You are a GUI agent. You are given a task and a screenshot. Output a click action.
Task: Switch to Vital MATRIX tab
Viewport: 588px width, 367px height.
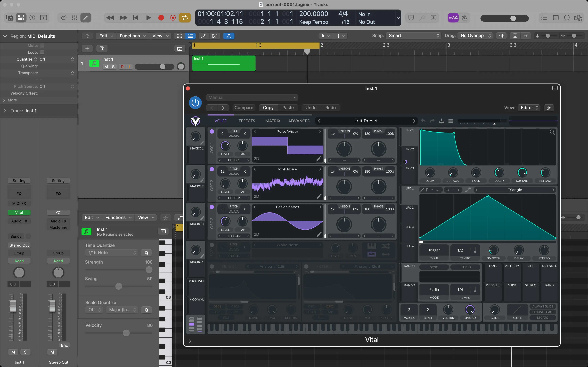click(x=273, y=121)
